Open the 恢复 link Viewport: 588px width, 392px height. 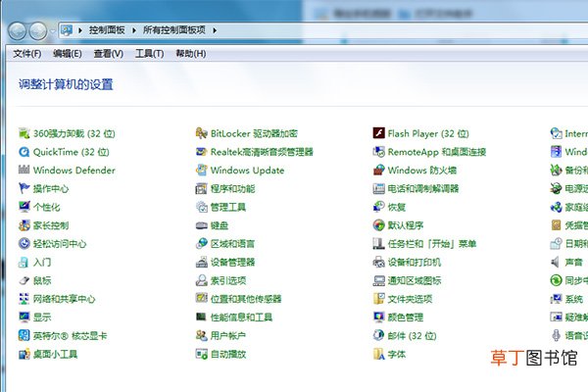pyautogui.click(x=397, y=207)
